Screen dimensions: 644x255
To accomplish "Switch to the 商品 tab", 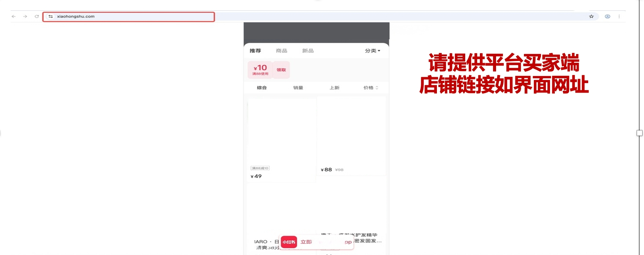I will [282, 51].
